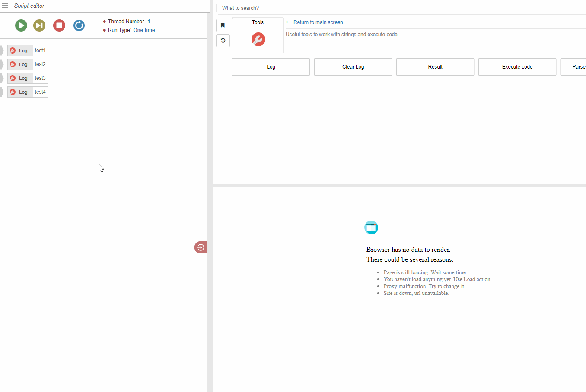
Task: Click the Clear Log button
Action: click(x=353, y=67)
